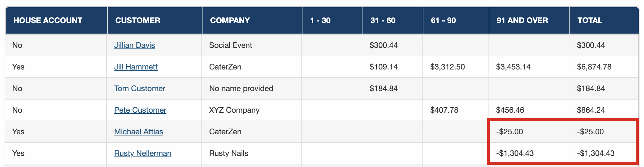The width and height of the screenshot is (644, 167).
Task: Select the $6,874.78 total for Jill Hammett
Action: [x=594, y=67]
